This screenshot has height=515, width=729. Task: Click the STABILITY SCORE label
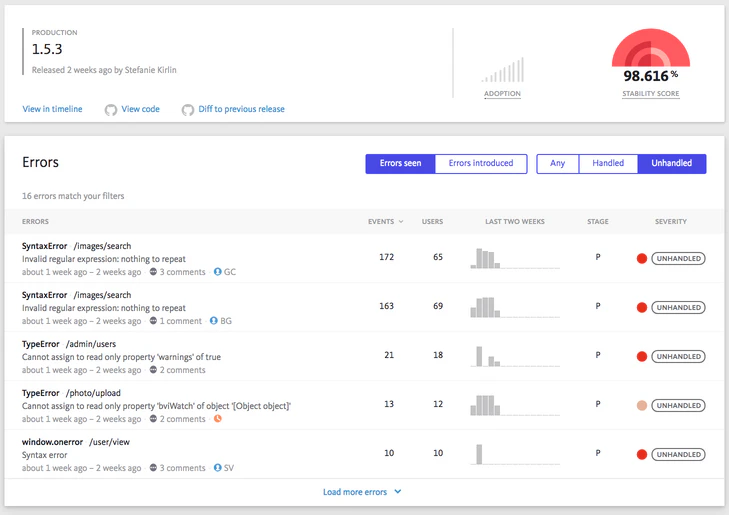[x=651, y=93]
